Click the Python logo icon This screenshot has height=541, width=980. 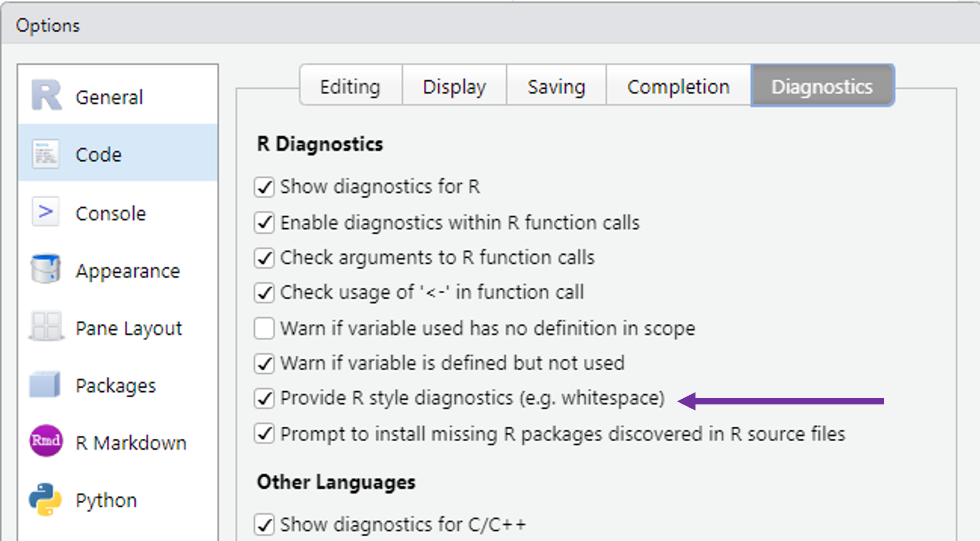(45, 499)
